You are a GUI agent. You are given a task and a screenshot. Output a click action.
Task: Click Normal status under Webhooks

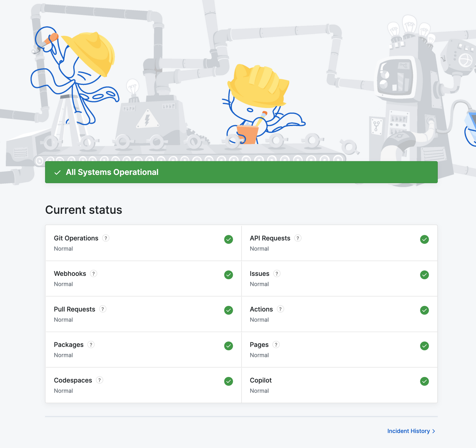coord(63,284)
